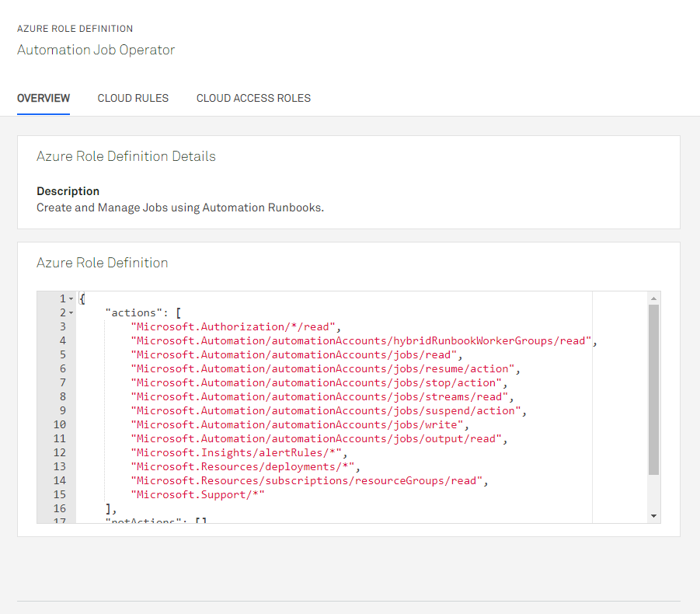700x614 pixels.
Task: Click the jobs/streams/read line
Action: 322,396
